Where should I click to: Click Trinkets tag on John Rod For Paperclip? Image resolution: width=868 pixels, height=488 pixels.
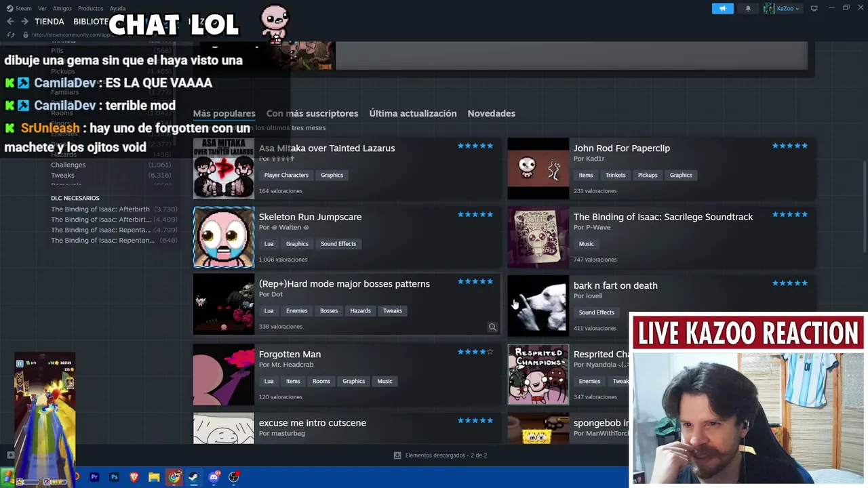pyautogui.click(x=616, y=175)
